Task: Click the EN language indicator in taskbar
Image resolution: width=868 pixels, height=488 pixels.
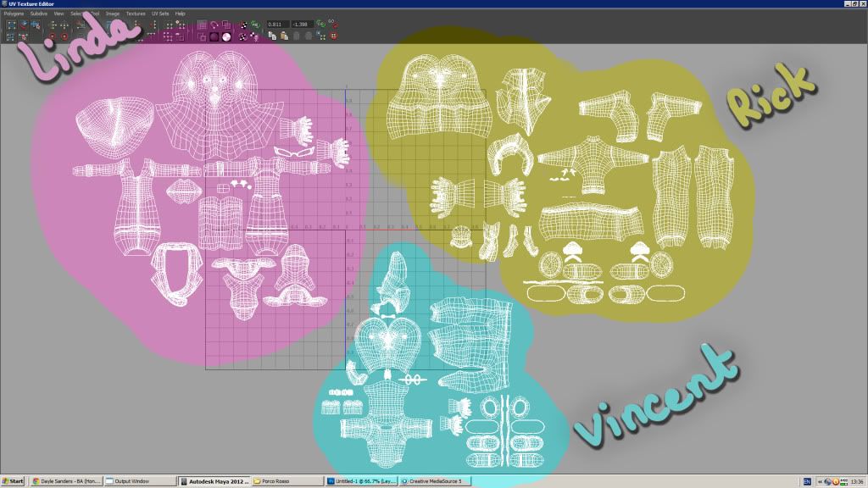Action: [807, 482]
